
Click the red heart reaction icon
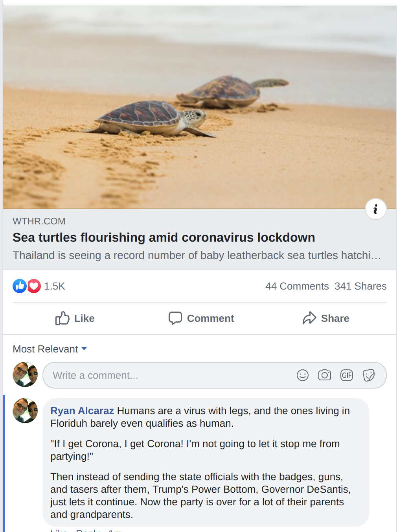(x=34, y=286)
